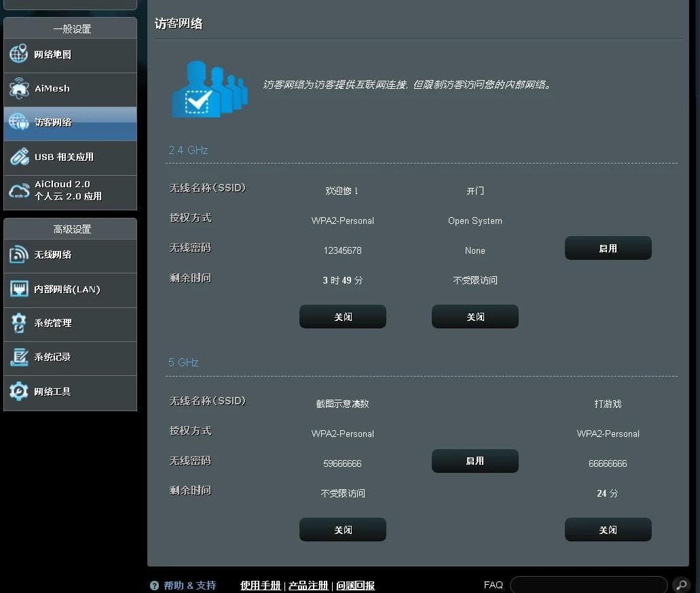Open the 产品注册 link
Screen dimensions: 700x593
click(308, 586)
